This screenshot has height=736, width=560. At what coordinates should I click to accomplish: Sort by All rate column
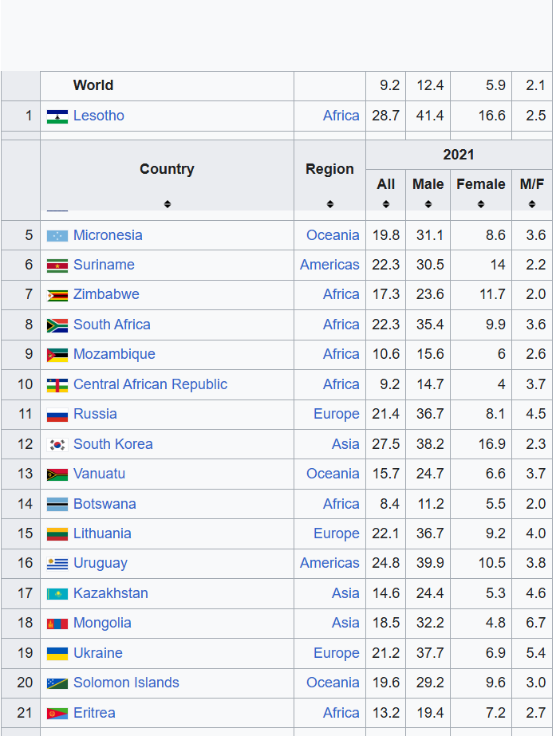385,204
